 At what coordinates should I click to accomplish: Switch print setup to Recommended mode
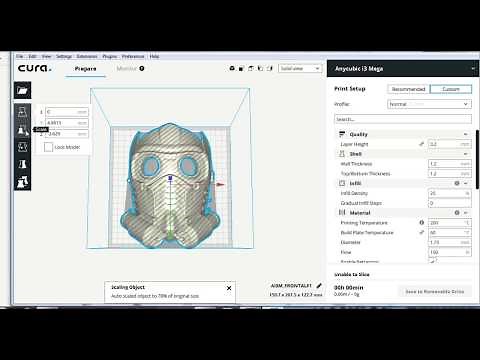click(408, 89)
